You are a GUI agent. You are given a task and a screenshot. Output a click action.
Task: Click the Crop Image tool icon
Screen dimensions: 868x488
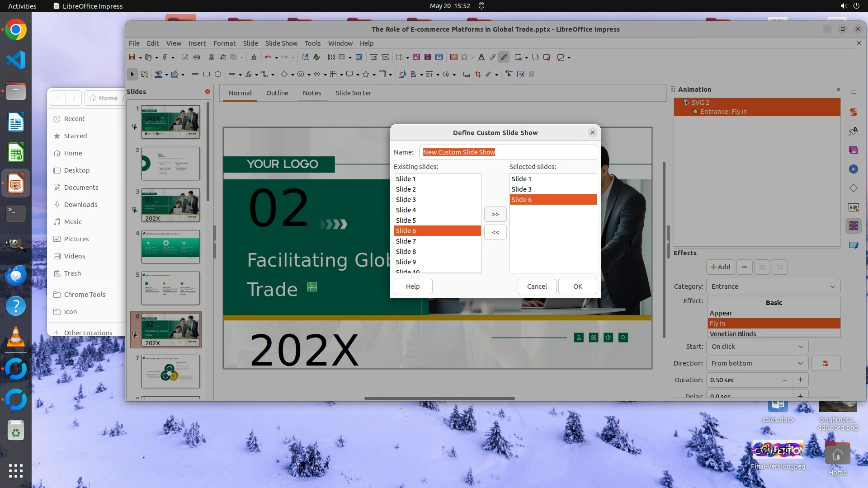(478, 74)
